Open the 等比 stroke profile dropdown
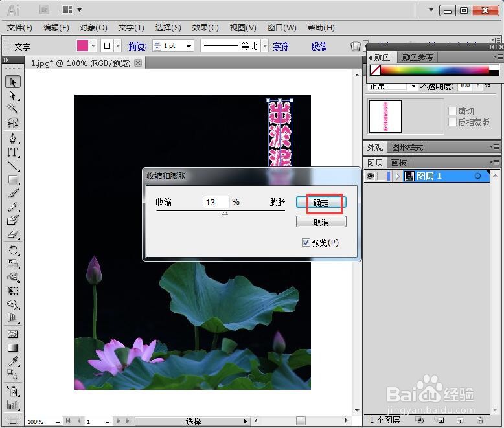Image resolution: width=504 pixels, height=428 pixels. 264,46
